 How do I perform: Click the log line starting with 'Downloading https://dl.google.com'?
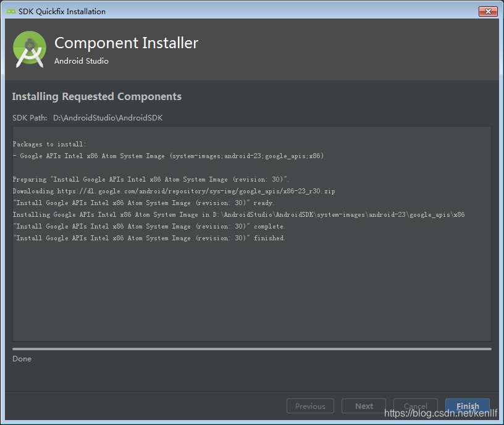(174, 191)
